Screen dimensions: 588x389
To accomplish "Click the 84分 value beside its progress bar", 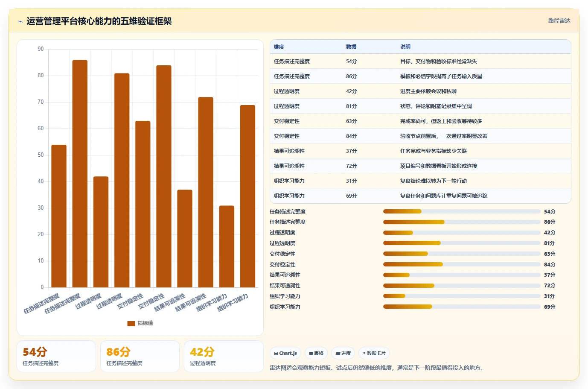I will pos(550,265).
